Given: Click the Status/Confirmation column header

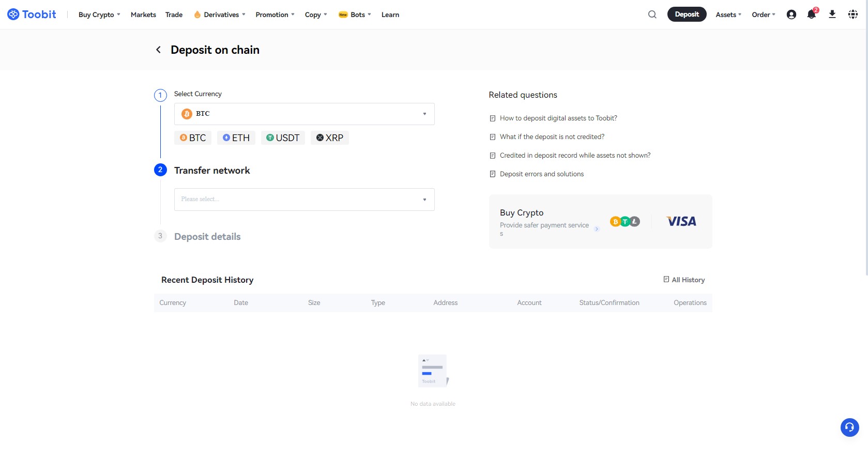Looking at the screenshot, I should (x=609, y=303).
